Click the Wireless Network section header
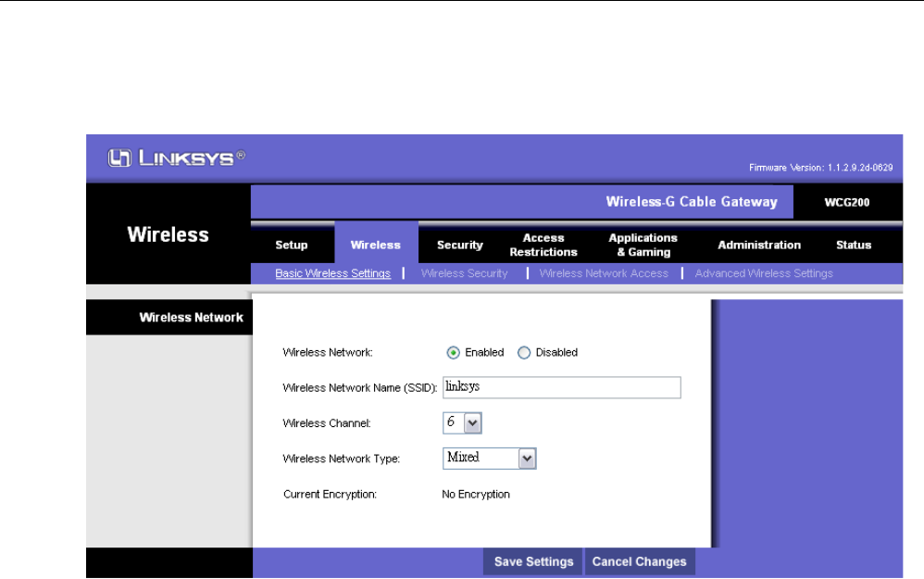The image size is (924, 579). (191, 317)
